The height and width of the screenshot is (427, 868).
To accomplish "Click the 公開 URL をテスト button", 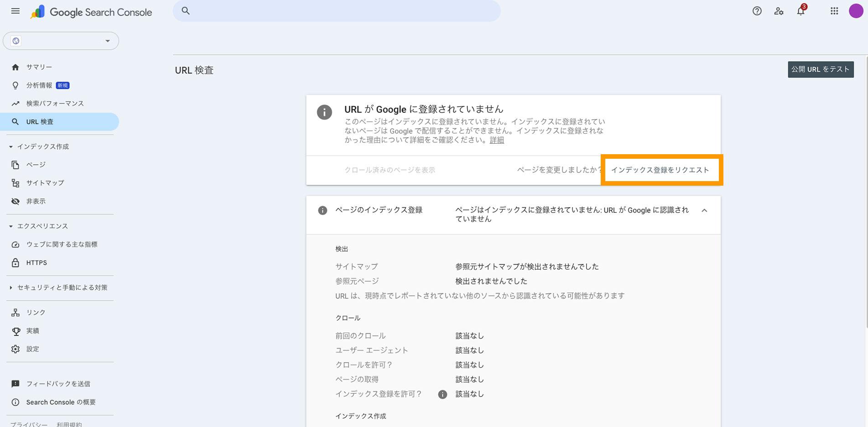I will [x=820, y=69].
